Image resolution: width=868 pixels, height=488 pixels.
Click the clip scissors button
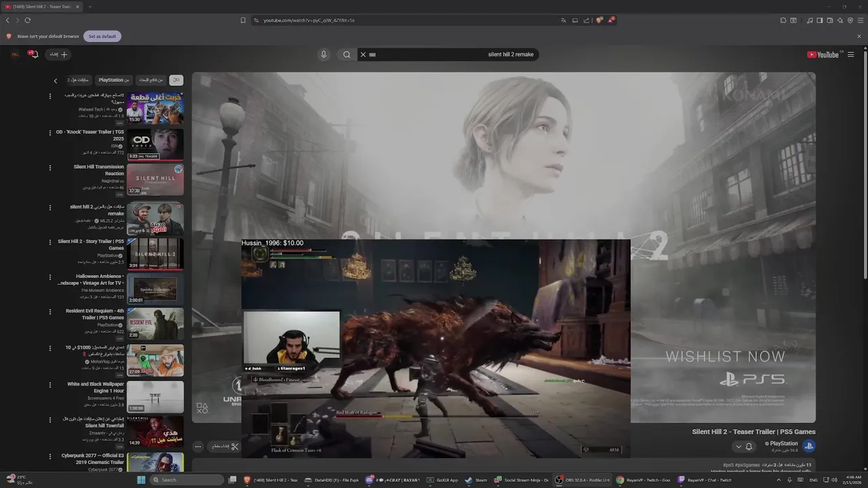click(225, 446)
